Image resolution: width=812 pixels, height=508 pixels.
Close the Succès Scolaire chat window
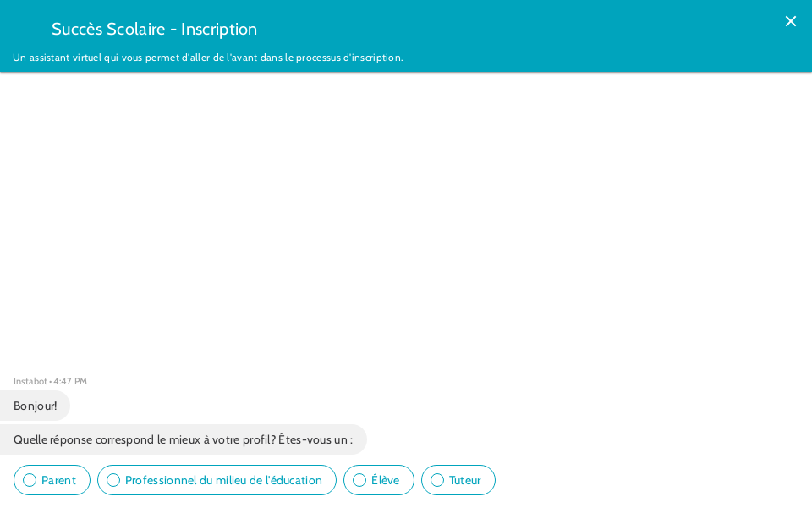pos(790,21)
